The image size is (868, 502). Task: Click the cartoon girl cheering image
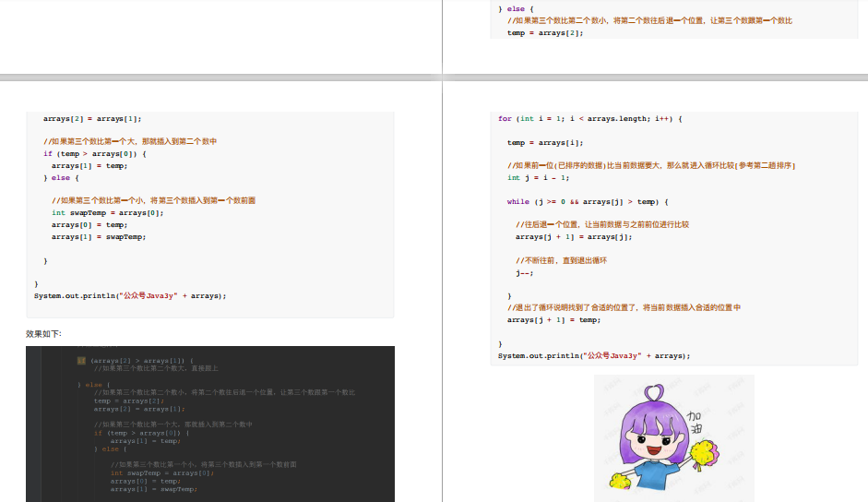673,437
